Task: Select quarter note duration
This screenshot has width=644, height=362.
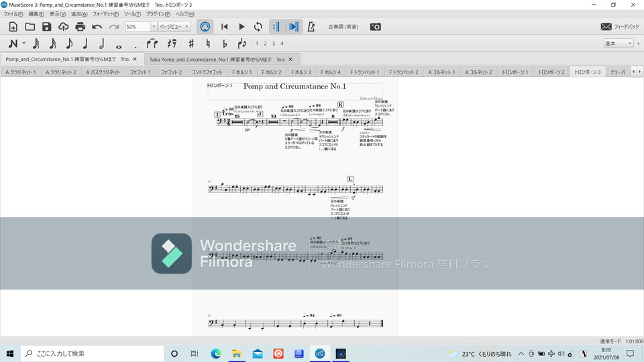Action: (85, 44)
